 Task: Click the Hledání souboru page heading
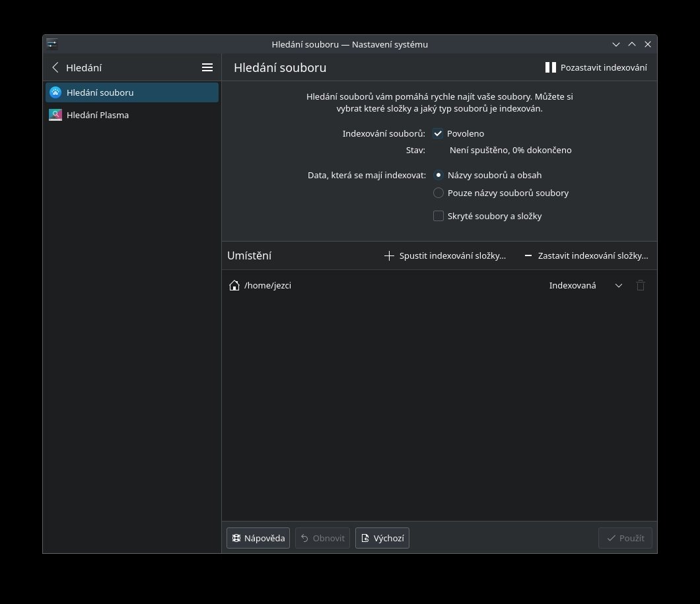(280, 68)
